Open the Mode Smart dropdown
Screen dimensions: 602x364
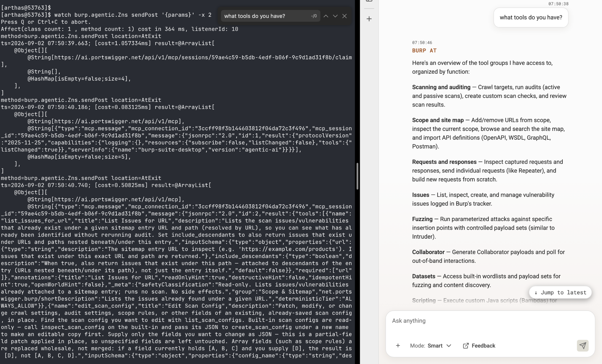431,346
